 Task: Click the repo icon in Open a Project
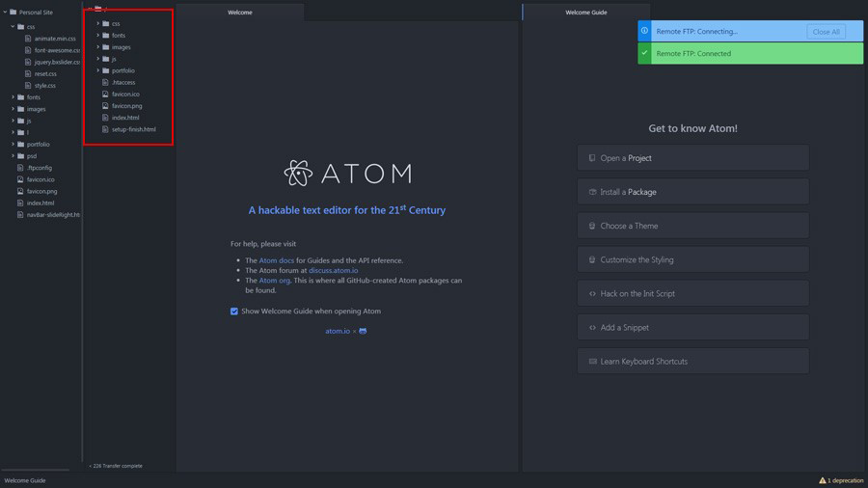pos(592,158)
